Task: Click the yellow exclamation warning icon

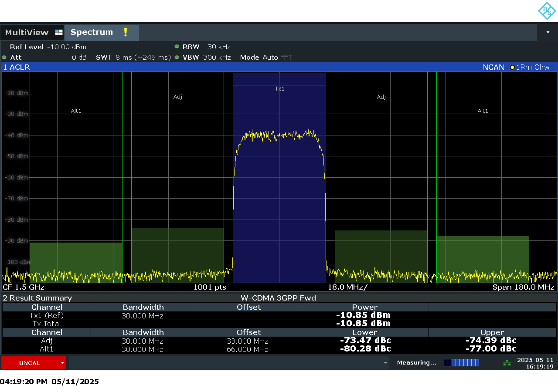Action: (x=125, y=32)
